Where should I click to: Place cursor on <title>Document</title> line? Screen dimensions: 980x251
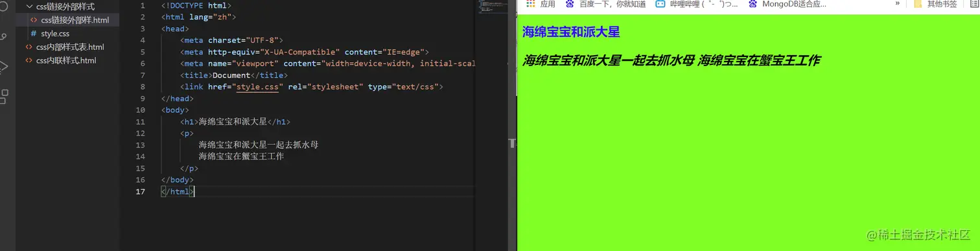[x=233, y=75]
